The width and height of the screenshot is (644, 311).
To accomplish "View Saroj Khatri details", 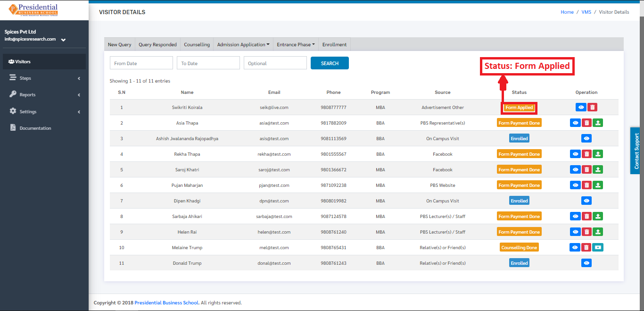I will [x=575, y=169].
